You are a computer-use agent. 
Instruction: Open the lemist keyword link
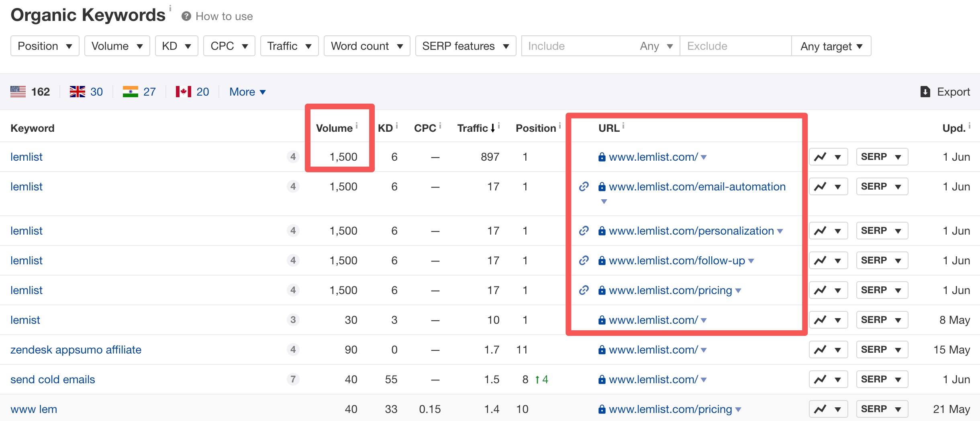click(25, 320)
